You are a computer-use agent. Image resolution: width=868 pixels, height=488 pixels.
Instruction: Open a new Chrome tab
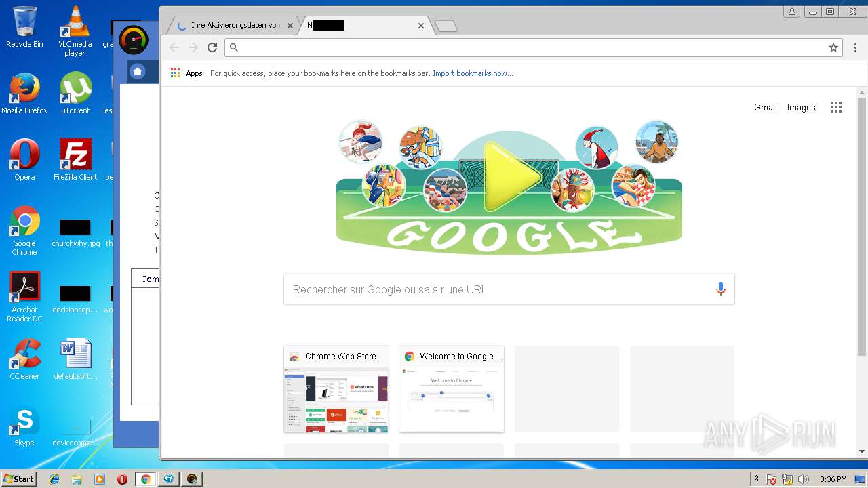click(446, 26)
